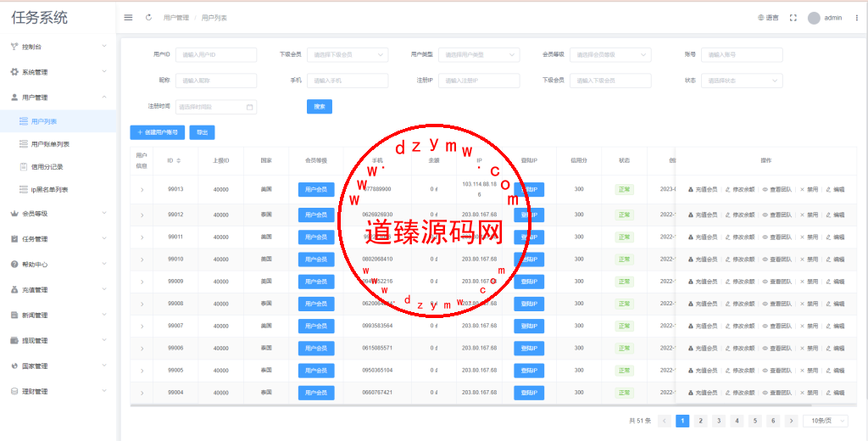
Task: Focus the 注册IP input field
Action: click(479, 81)
